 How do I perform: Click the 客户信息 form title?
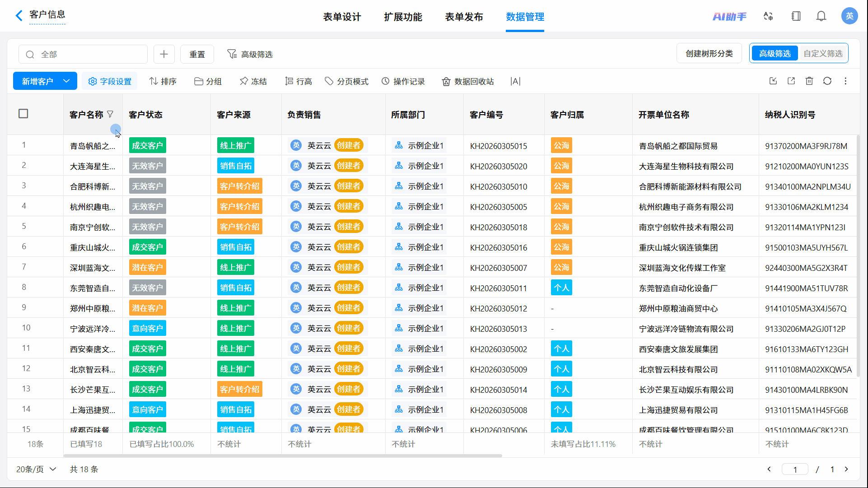tap(47, 14)
